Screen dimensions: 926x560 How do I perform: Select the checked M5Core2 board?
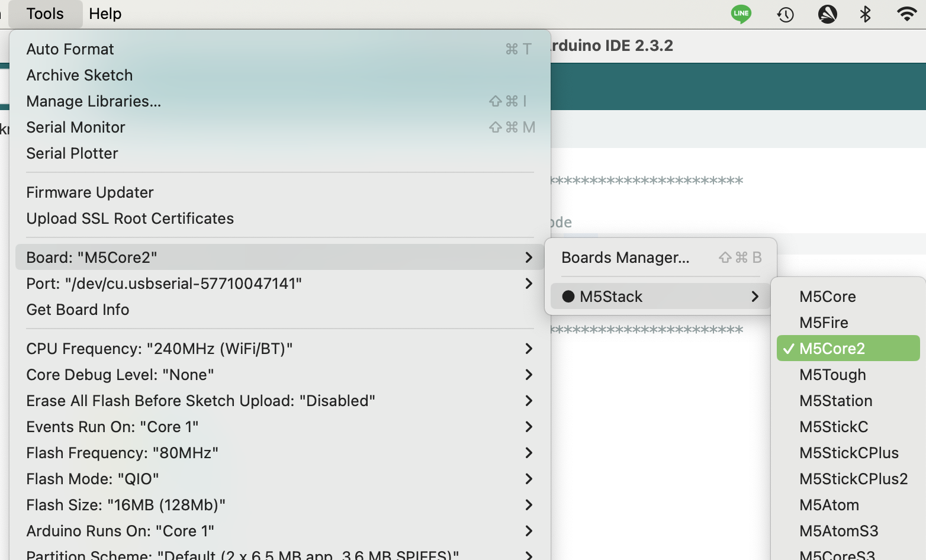[848, 349]
